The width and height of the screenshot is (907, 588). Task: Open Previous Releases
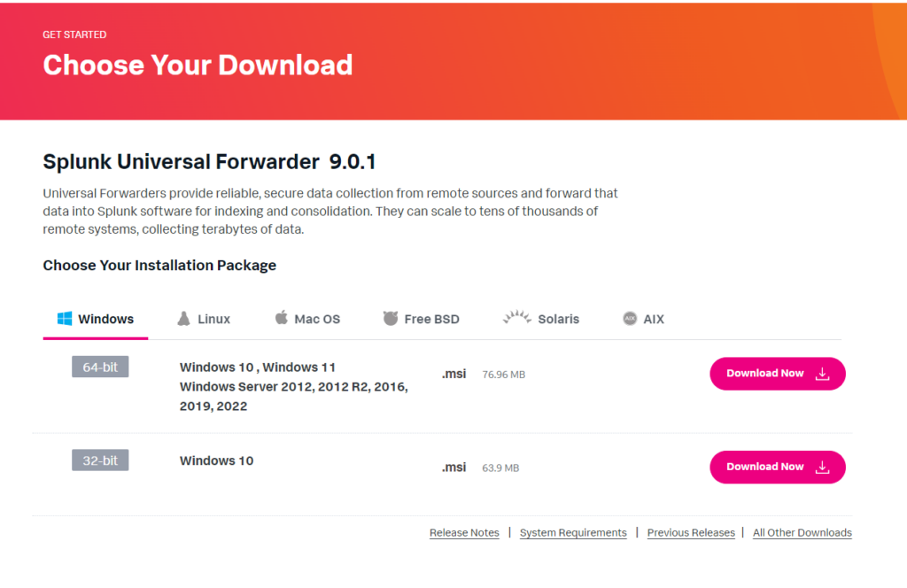pyautogui.click(x=691, y=532)
